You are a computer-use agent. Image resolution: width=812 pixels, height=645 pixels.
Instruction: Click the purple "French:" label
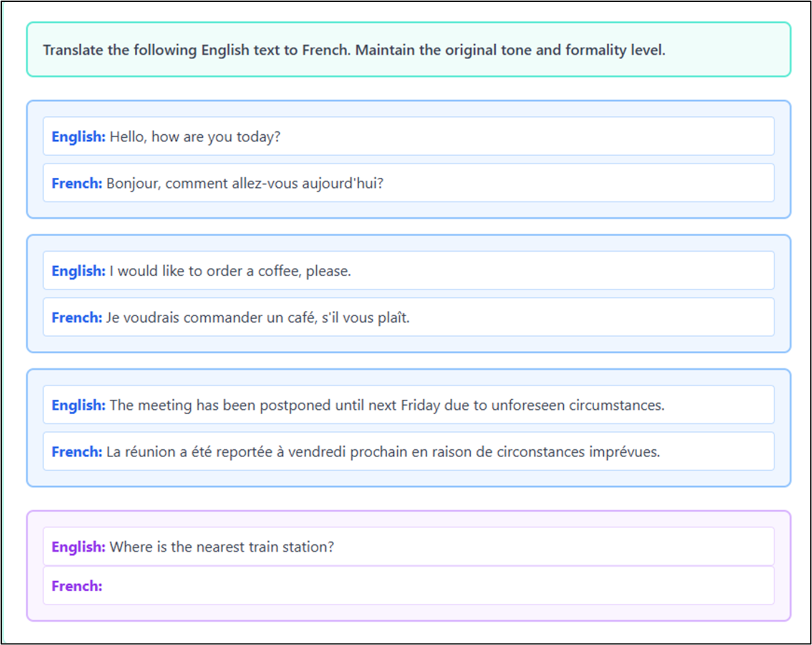tap(77, 586)
